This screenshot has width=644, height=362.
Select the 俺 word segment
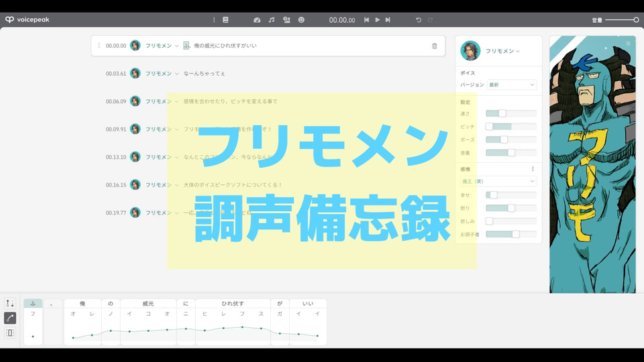click(83, 303)
